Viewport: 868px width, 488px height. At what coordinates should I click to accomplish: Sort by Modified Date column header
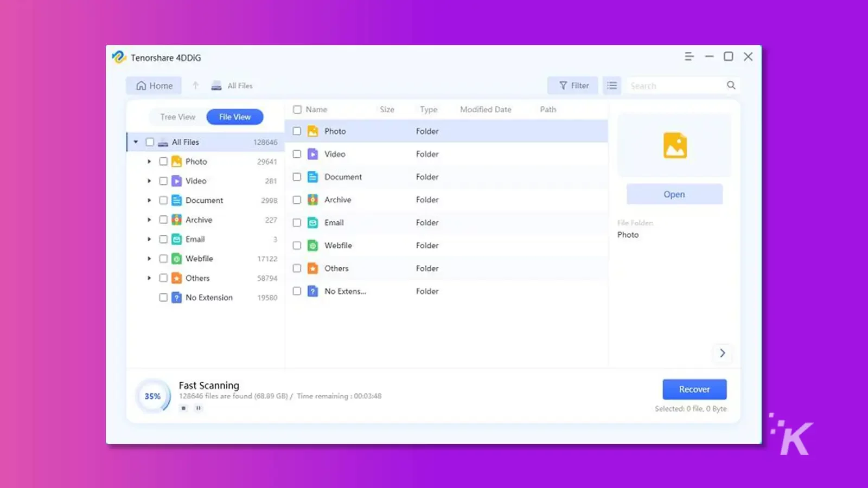[x=486, y=110]
